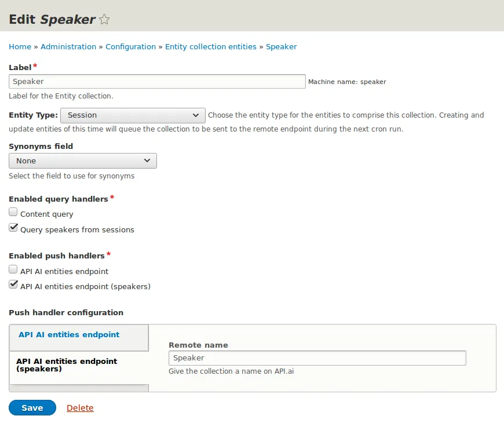Open Configuration breadcrumb link
Screen dimensions: 504x434
(x=130, y=46)
